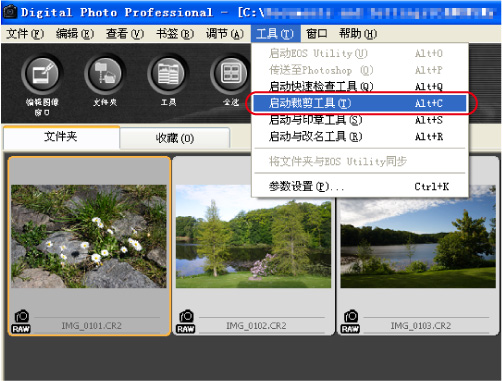This screenshot has height=381, width=502.
Task: Click the RAW camera icon on IMG_0103.CR2
Action: click(x=350, y=322)
